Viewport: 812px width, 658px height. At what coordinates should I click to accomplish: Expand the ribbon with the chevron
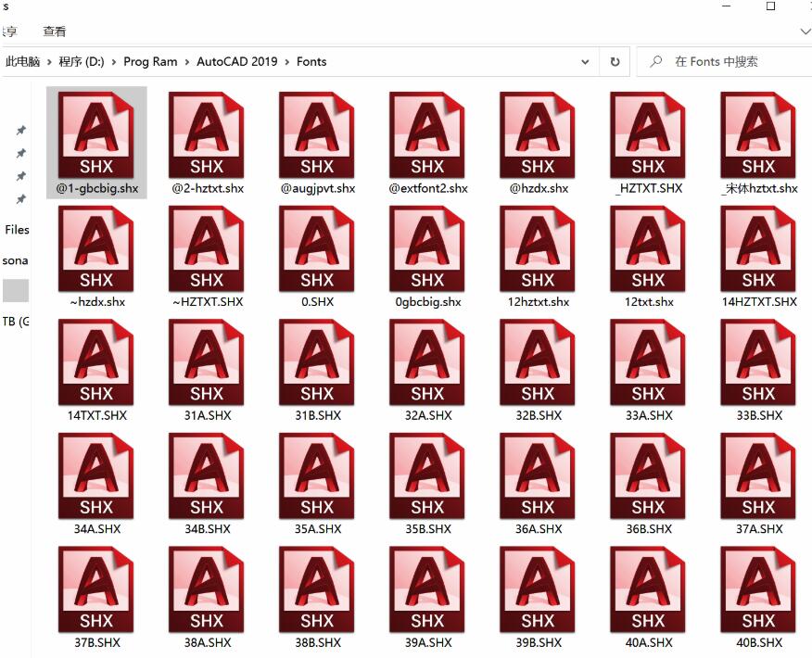[806, 32]
